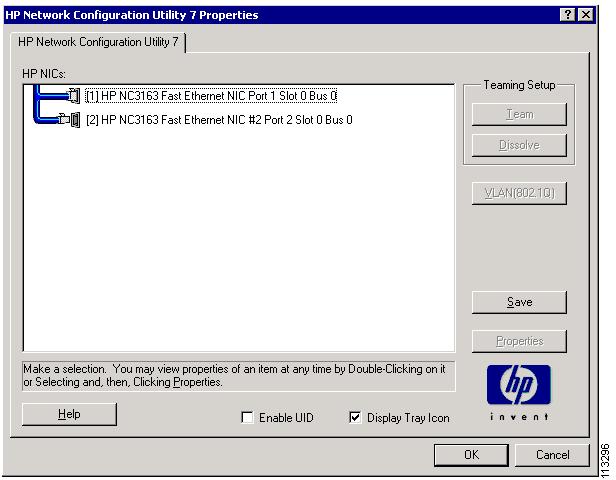616x480 pixels.
Task: Toggle the Enable UID checkbox
Action: click(247, 417)
